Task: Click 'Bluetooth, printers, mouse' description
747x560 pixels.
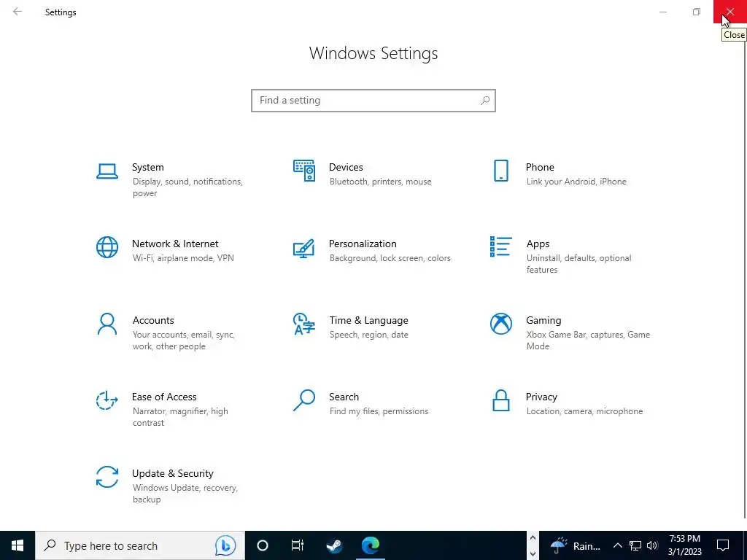Action: [x=380, y=182]
